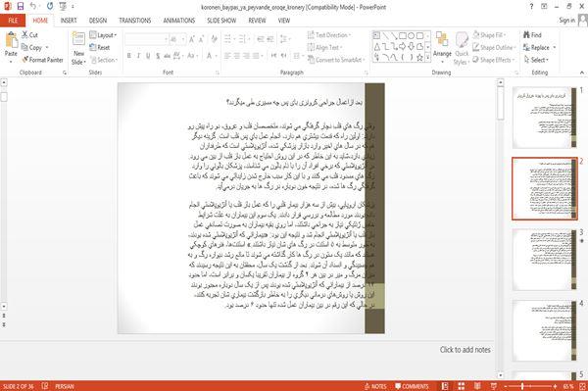Click to add notes area
Image resolution: width=588 pixels, height=391 pixels.
[x=465, y=350]
